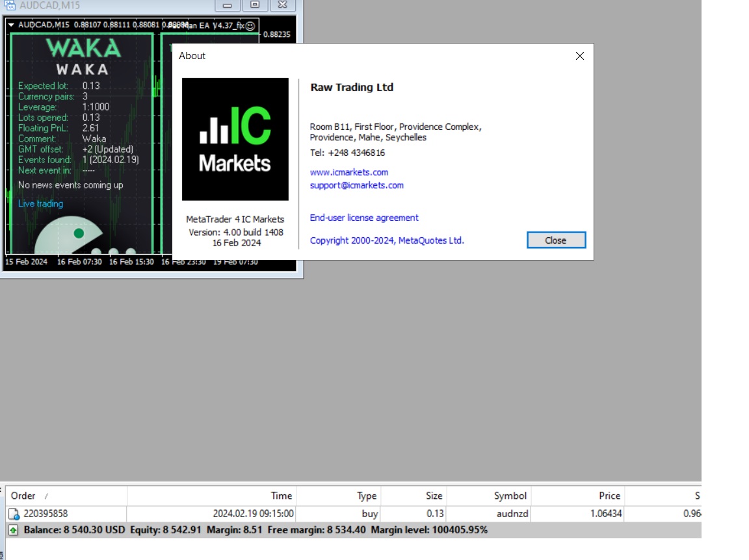Click the IC Markets logo image
749x560 pixels.
(x=235, y=140)
